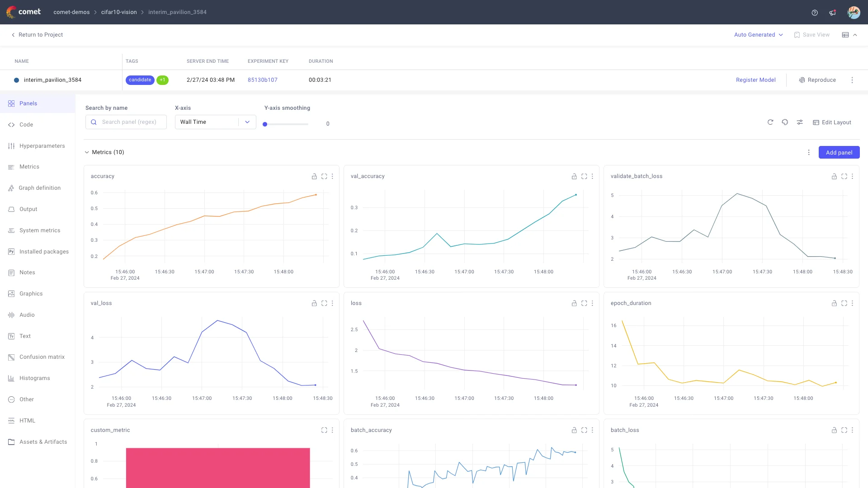Open the Auto Generated view dropdown
This screenshot has height=488, width=868.
[758, 35]
